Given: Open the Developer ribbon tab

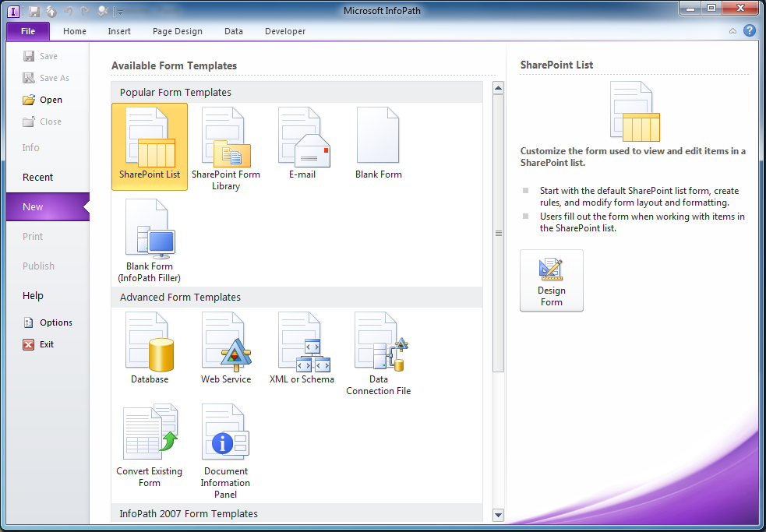Looking at the screenshot, I should click(285, 31).
